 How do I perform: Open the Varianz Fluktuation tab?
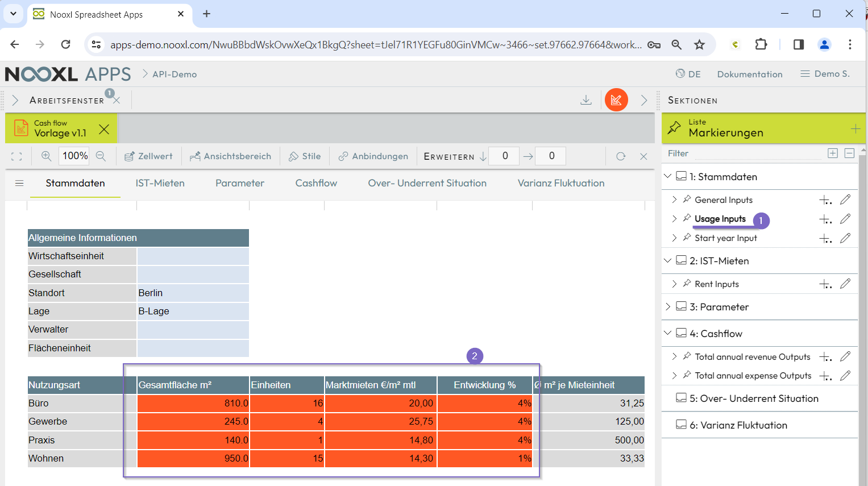(x=561, y=183)
